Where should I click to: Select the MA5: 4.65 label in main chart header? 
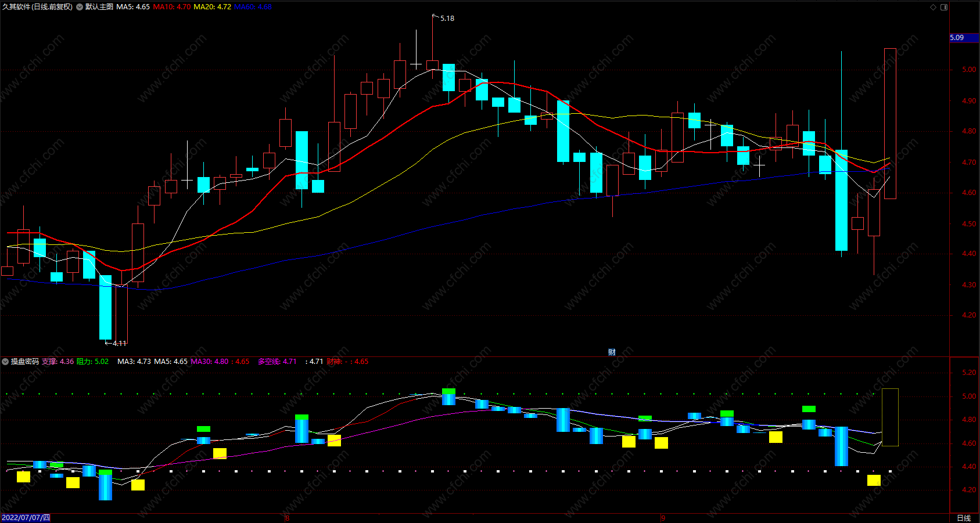(133, 7)
